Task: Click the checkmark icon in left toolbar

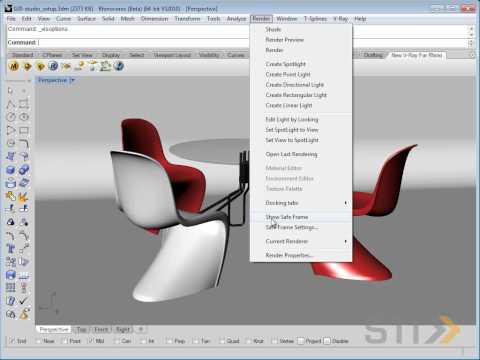Action: [23, 301]
